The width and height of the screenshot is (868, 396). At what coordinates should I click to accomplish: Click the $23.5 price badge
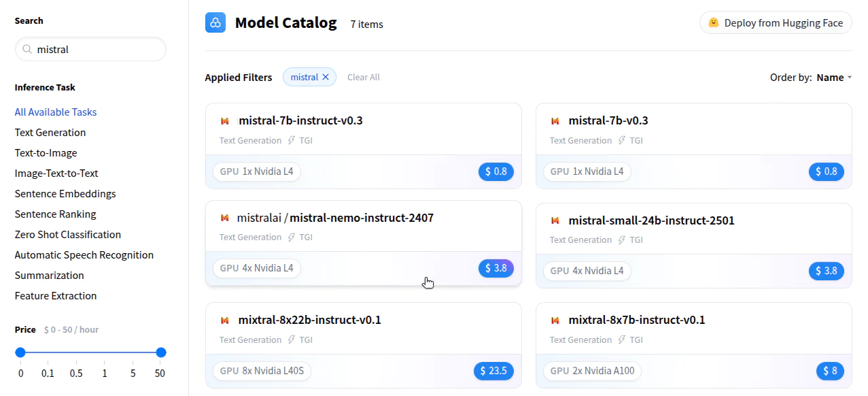494,371
